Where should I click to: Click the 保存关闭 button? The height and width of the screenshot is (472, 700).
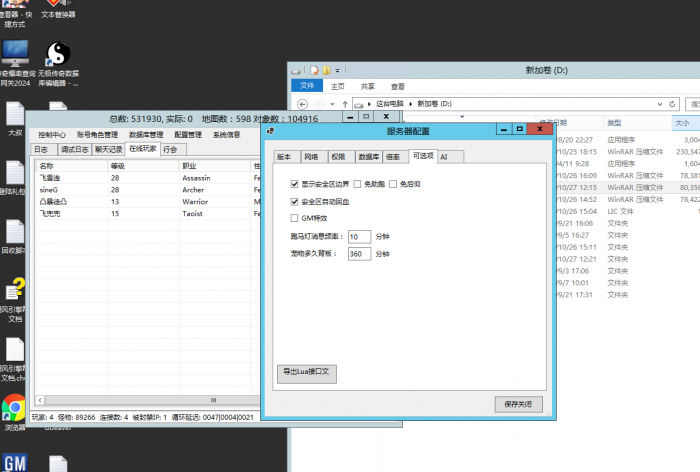(519, 404)
